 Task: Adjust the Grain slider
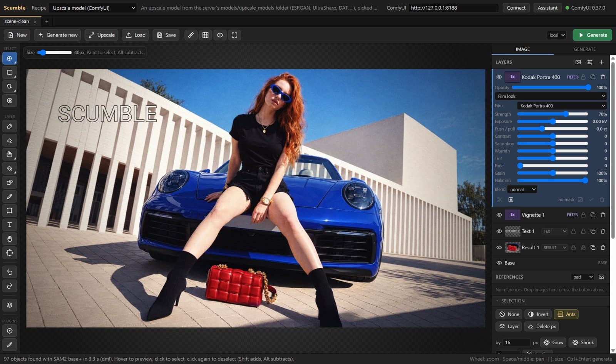click(x=552, y=173)
